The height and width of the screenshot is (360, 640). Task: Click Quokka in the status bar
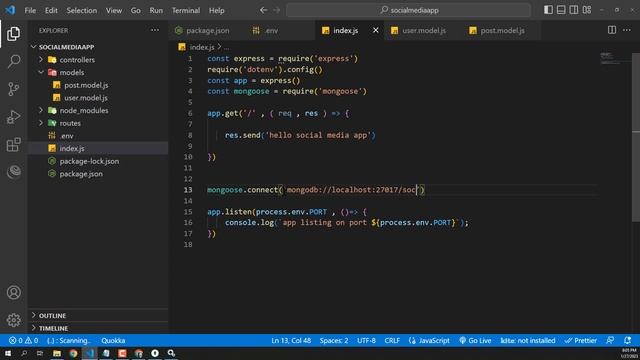click(113, 340)
